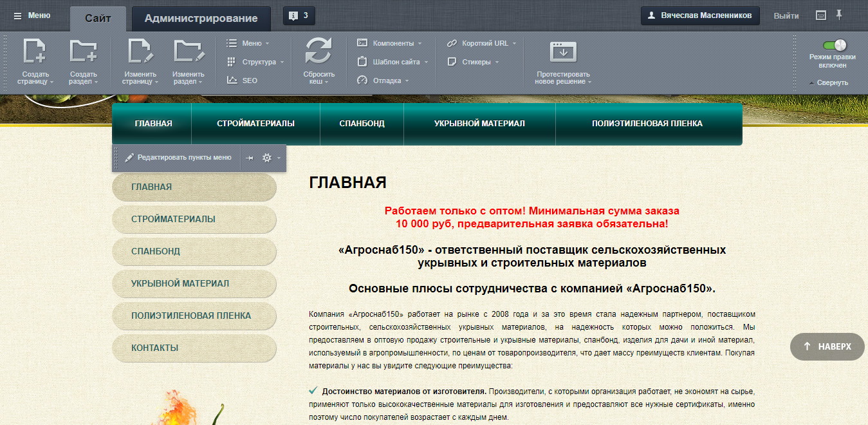The image size is (868, 425).
Task: Expand the Изменить страницу dropdown arrow
Action: coord(156,82)
